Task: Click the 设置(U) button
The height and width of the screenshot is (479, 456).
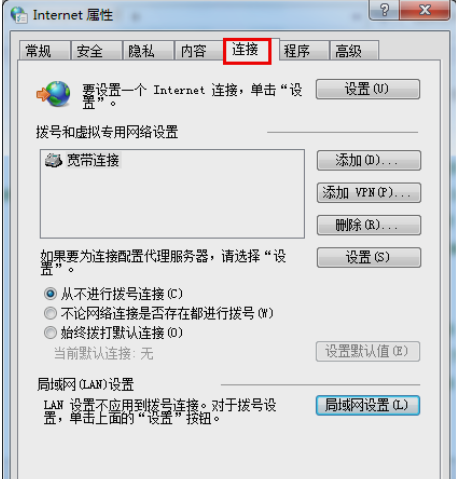Action: (x=368, y=89)
